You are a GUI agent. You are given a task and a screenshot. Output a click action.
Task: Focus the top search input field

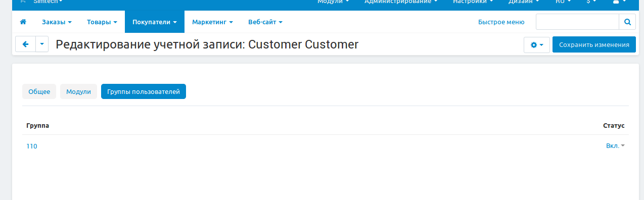pyautogui.click(x=577, y=22)
